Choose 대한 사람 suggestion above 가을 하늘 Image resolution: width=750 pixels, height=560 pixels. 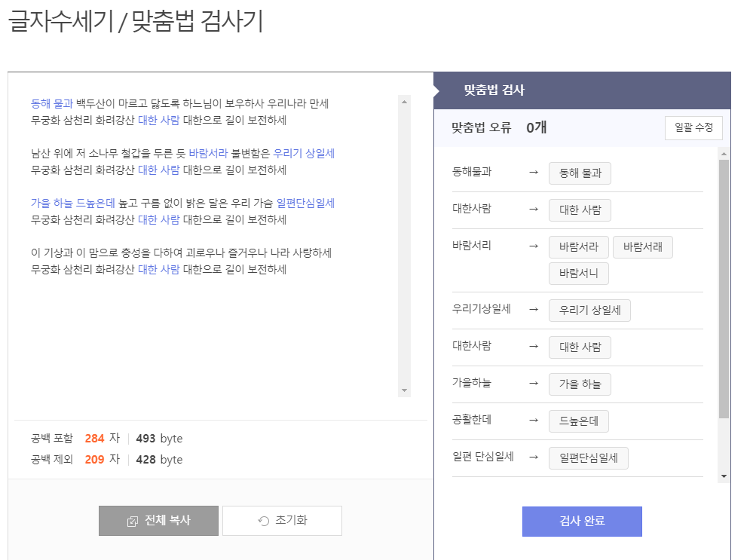(x=580, y=347)
